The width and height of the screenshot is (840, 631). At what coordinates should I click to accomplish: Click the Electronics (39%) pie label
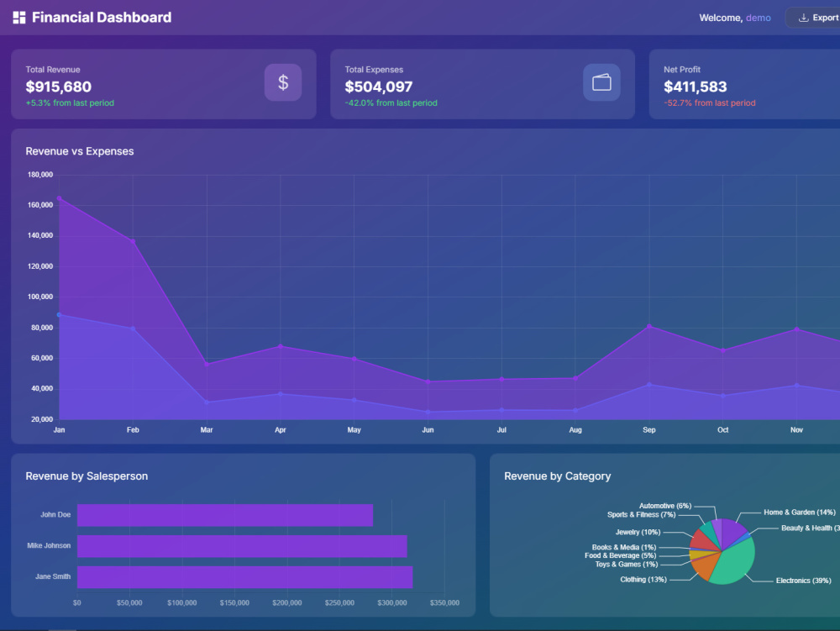tap(804, 581)
